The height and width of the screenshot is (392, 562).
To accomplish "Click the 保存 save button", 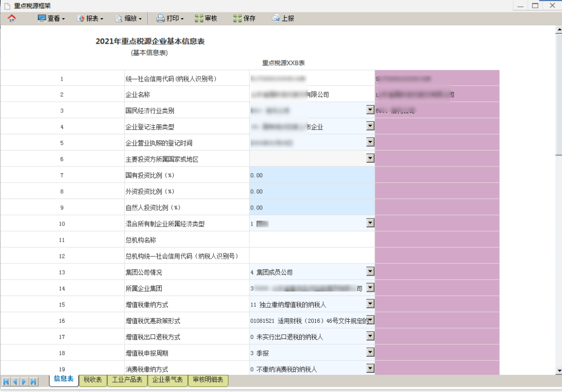I will click(245, 18).
